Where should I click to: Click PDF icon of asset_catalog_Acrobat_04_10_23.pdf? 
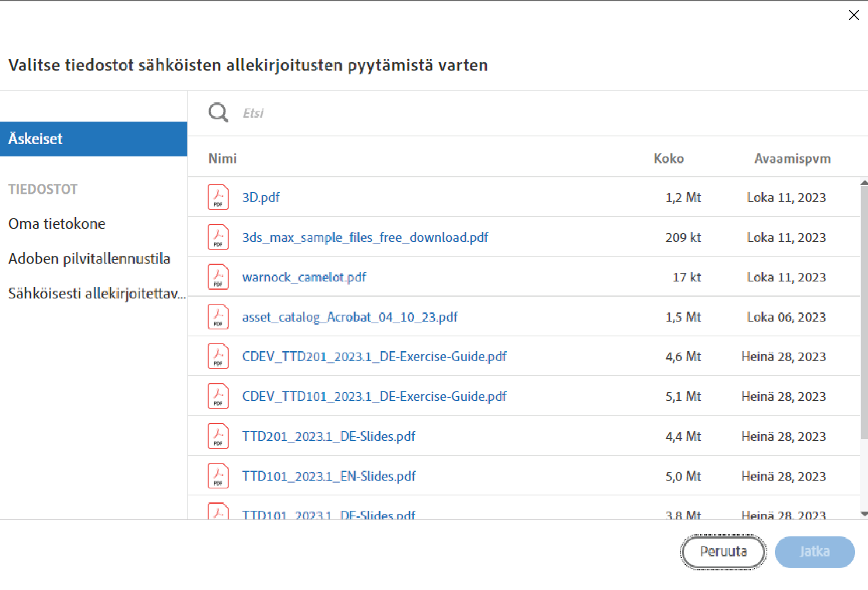(x=218, y=317)
